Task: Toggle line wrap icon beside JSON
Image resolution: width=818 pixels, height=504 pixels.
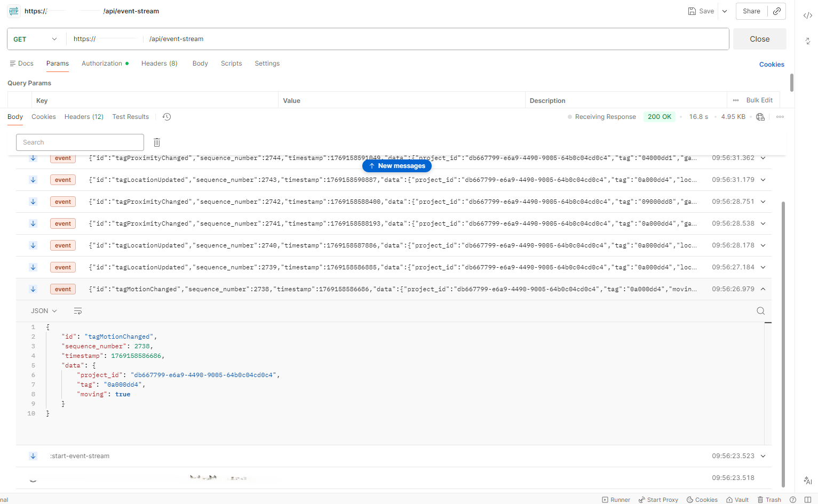Action: click(x=78, y=311)
